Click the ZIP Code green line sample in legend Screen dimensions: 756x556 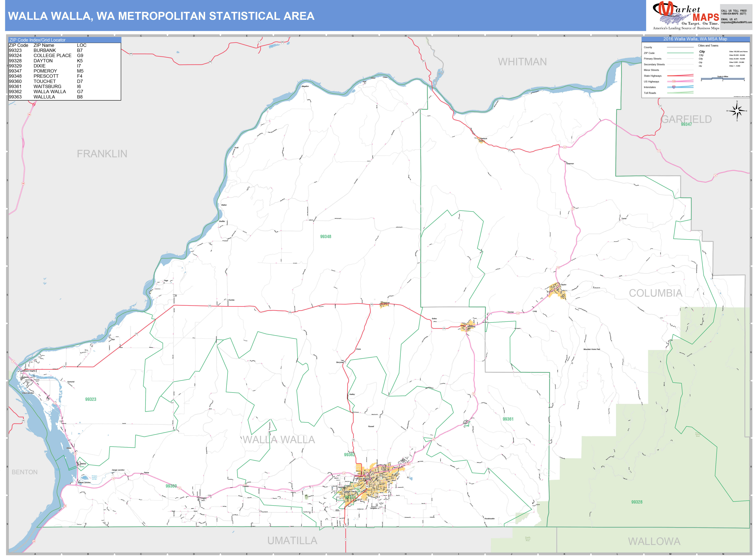pos(680,53)
